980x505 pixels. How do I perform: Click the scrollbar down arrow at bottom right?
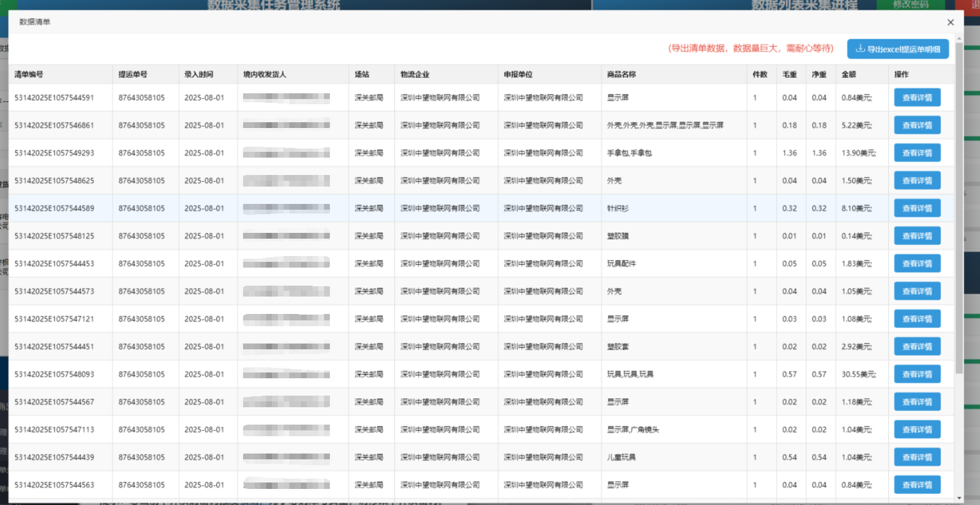coord(959,498)
